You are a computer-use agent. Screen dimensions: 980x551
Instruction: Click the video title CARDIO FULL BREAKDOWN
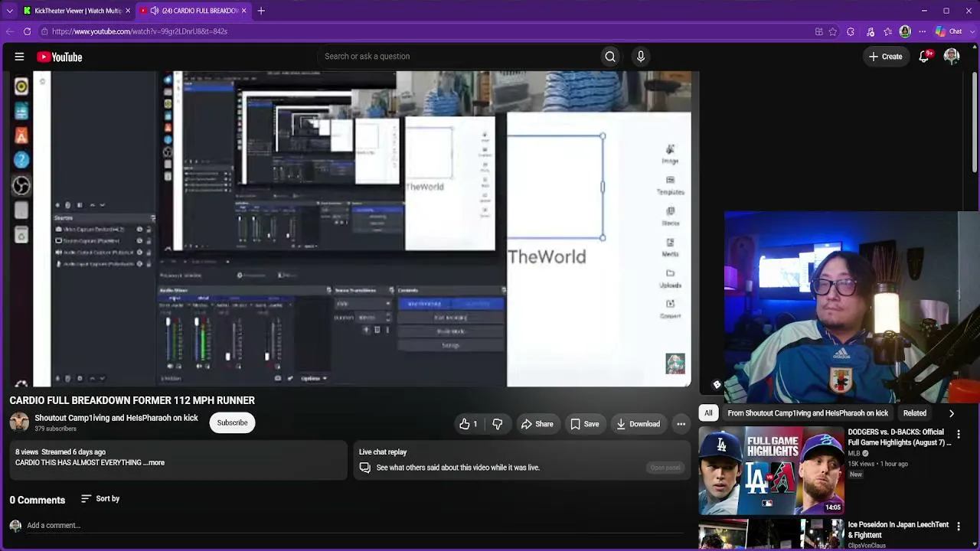(x=132, y=400)
